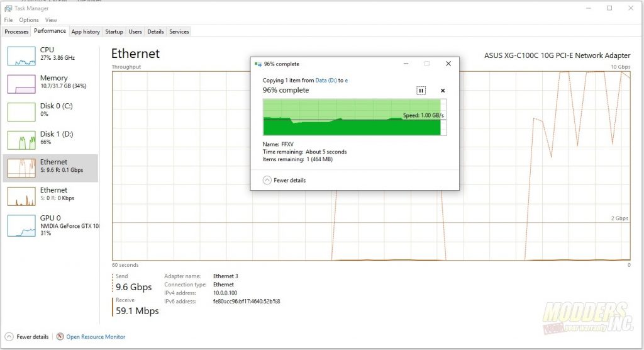This screenshot has width=644, height=350.
Task: Click the Fewer details chevron in Task Manager
Action: (x=9, y=336)
